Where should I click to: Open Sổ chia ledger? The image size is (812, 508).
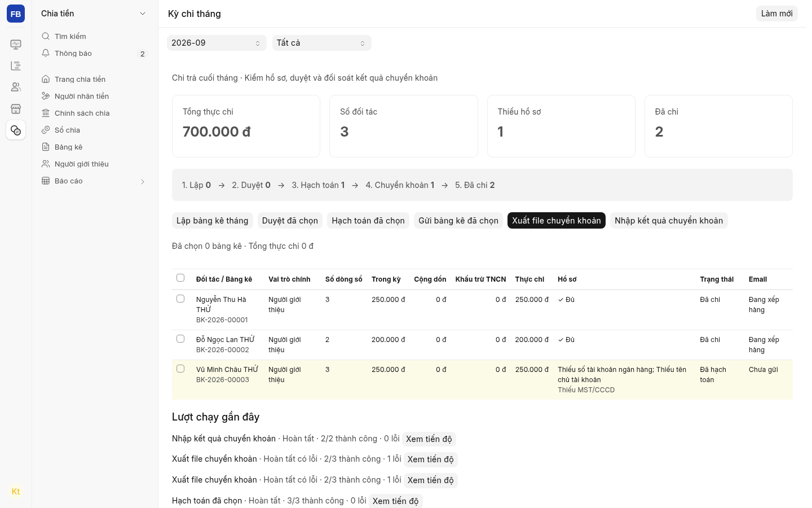(x=95, y=130)
